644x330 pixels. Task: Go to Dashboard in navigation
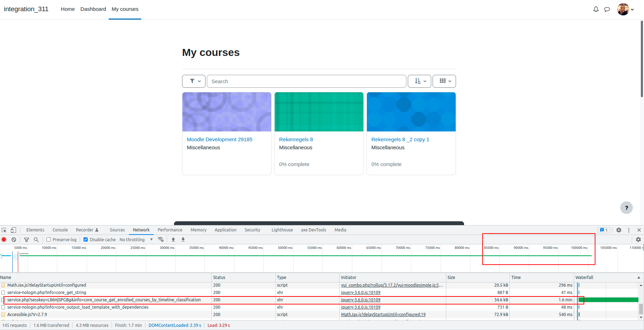[x=93, y=9]
